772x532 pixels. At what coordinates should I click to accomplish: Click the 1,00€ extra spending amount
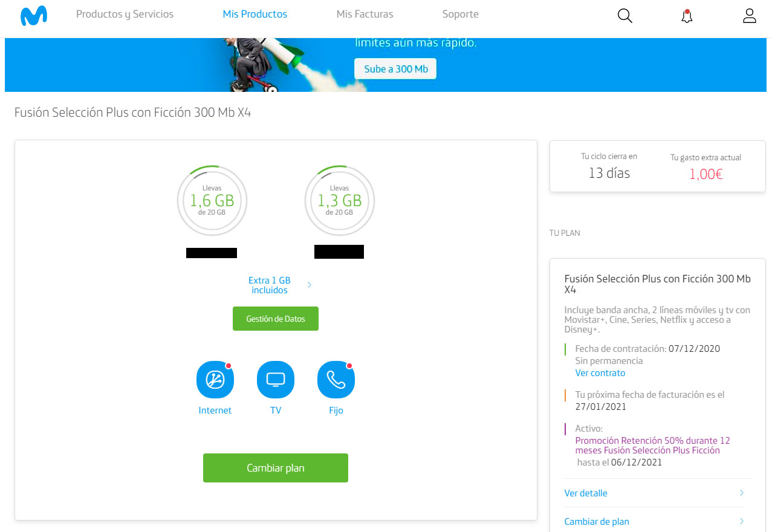point(706,174)
